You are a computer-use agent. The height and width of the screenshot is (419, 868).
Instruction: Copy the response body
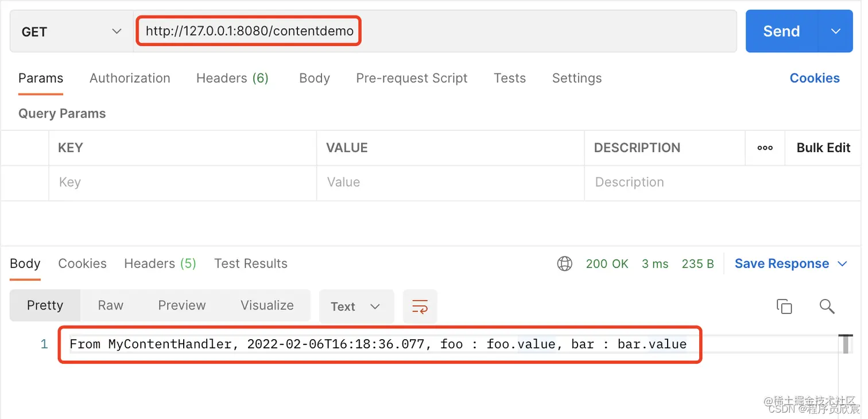784,307
